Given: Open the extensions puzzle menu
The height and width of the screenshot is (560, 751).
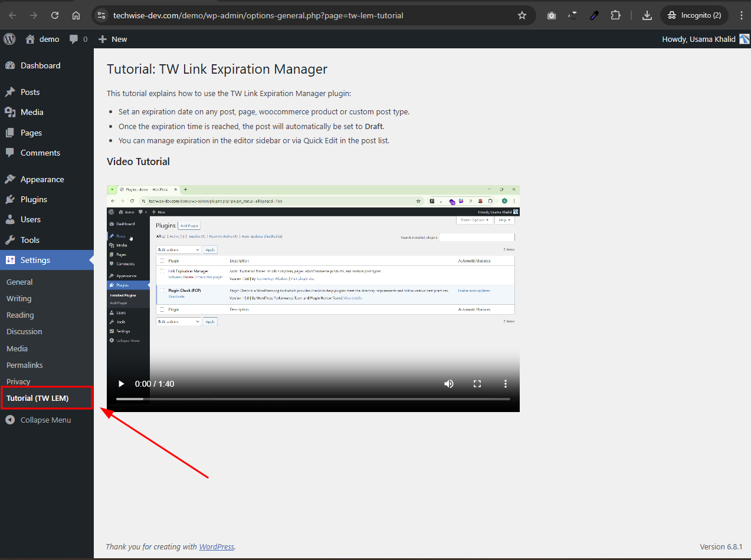Looking at the screenshot, I should click(615, 15).
